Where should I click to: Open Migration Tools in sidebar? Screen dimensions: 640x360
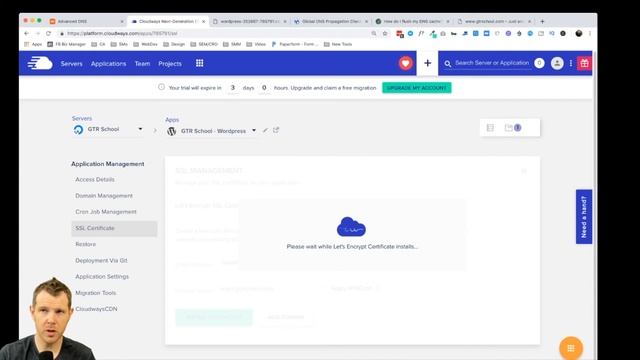point(96,293)
